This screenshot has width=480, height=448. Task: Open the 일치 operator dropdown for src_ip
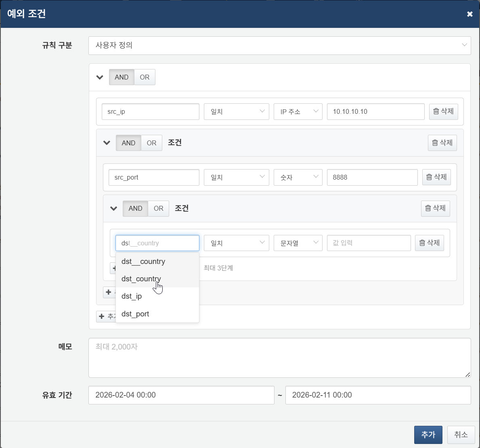point(236,112)
